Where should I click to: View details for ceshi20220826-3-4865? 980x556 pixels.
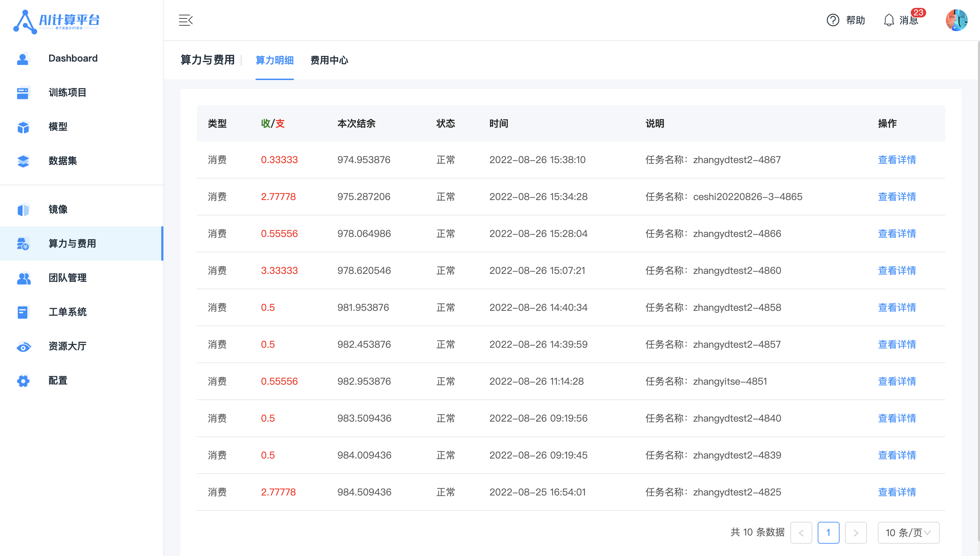tap(897, 197)
